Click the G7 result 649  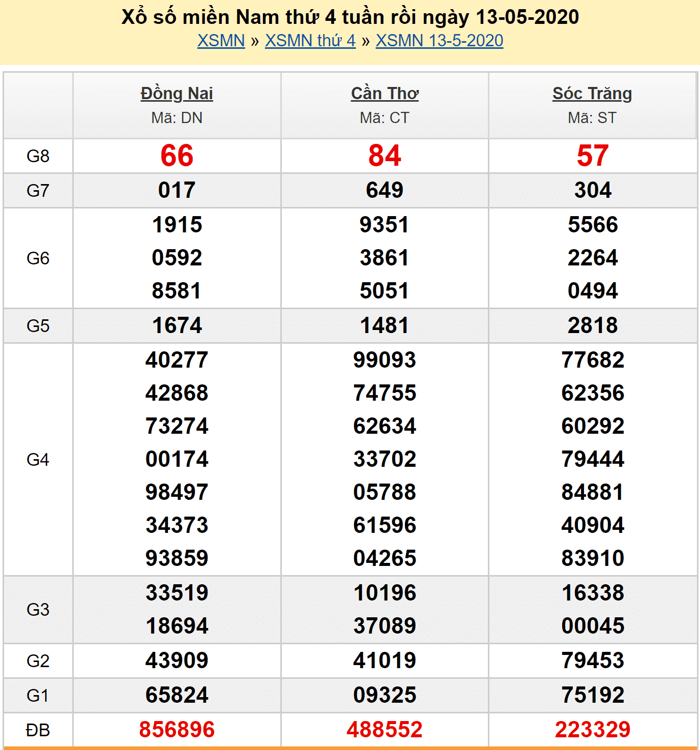385,190
